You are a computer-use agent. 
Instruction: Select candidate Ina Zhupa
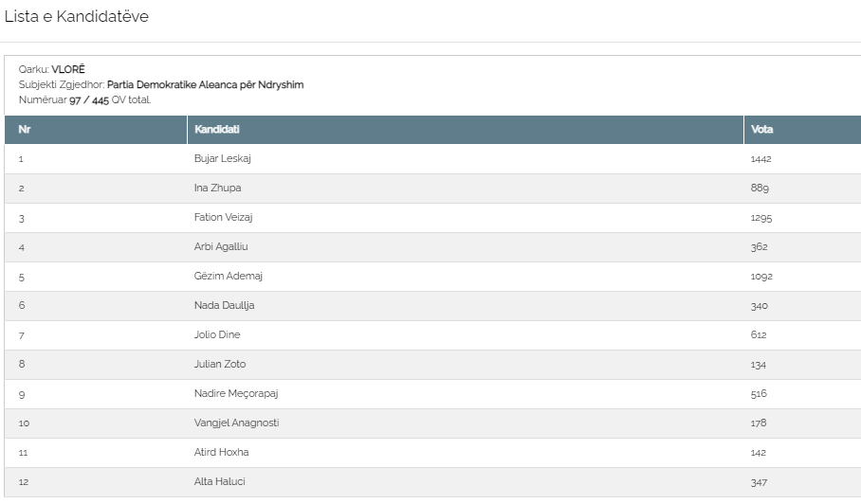pos(217,188)
